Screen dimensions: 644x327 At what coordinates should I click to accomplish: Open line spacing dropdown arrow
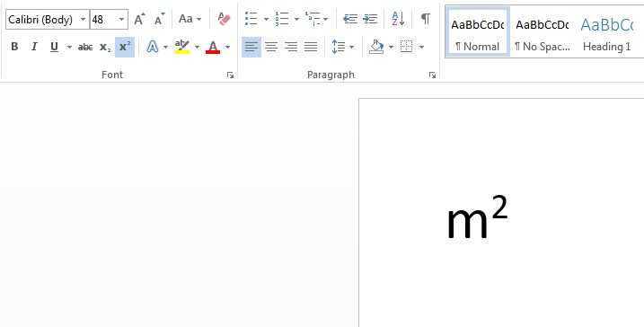click(x=351, y=47)
